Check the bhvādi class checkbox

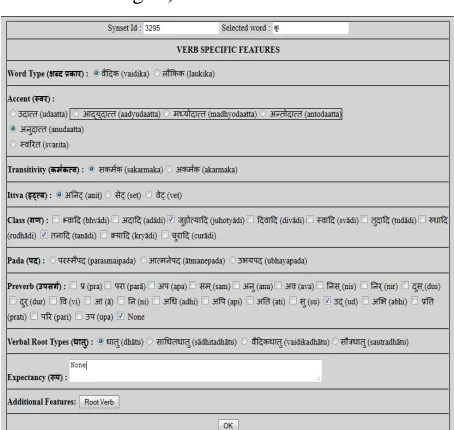[56, 219]
